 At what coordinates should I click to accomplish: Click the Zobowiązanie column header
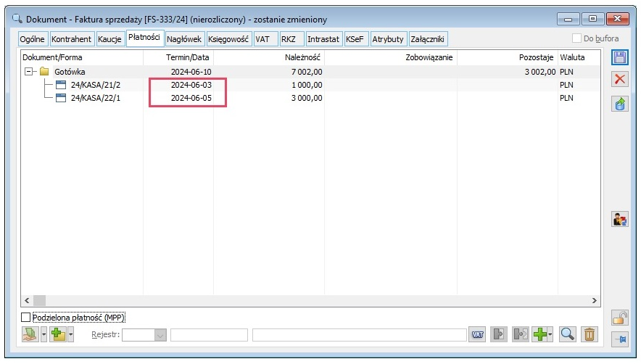point(391,57)
